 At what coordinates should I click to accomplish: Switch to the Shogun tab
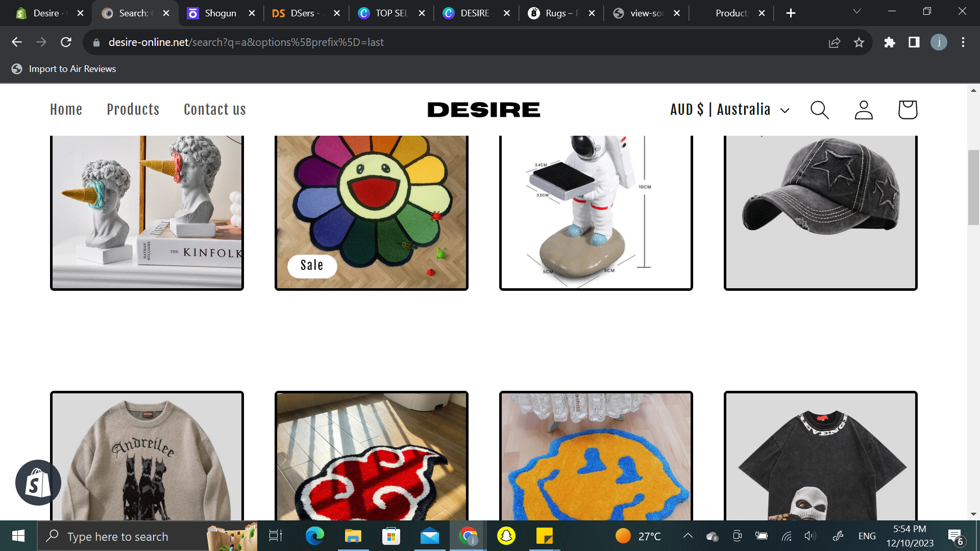219,13
